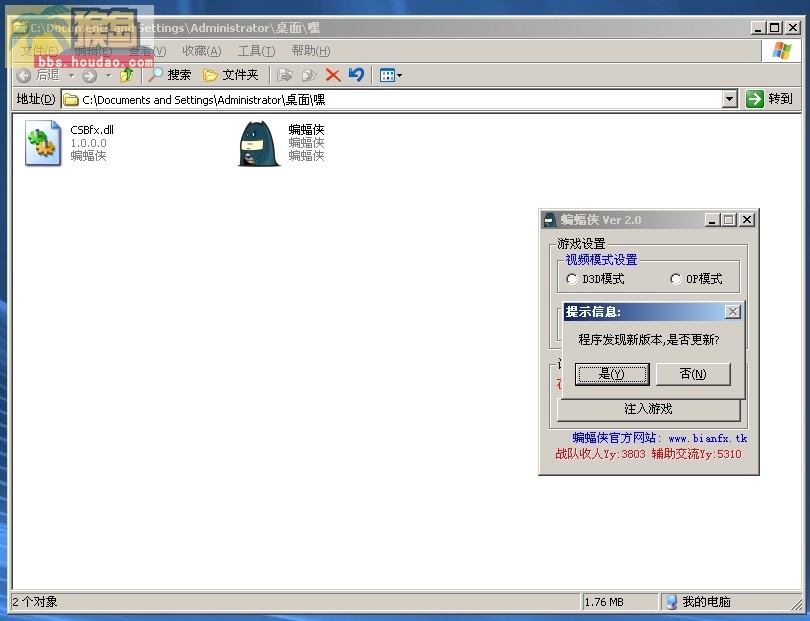Click the 蝙蝠侠 Ver 2.0 title bar icon
The image size is (810, 621).
point(550,220)
